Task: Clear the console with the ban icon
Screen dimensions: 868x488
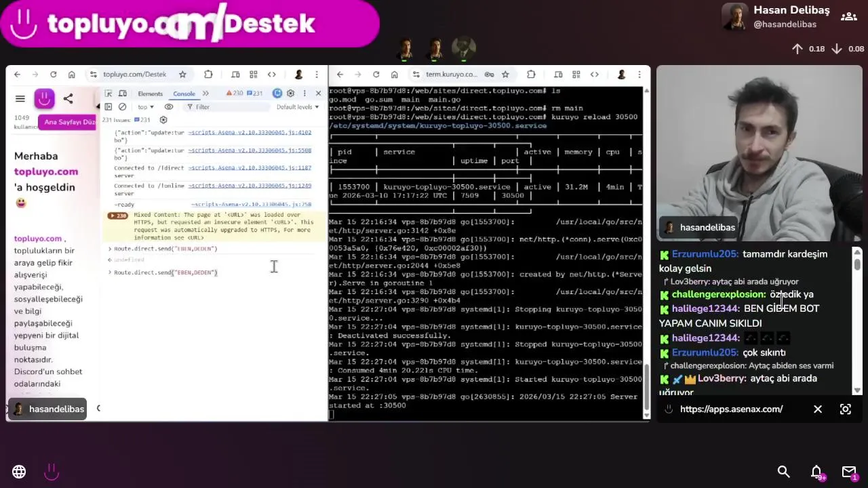Action: pos(122,107)
